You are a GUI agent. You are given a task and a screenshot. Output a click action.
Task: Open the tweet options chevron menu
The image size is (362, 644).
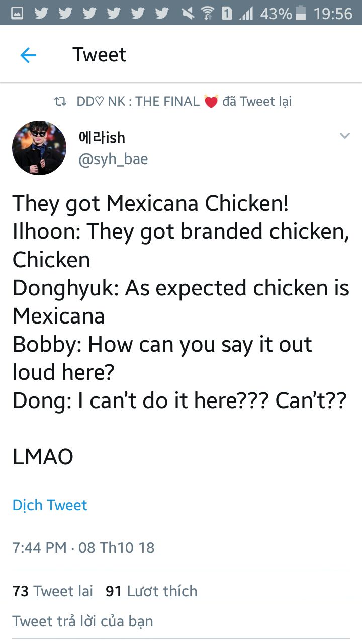(x=344, y=136)
